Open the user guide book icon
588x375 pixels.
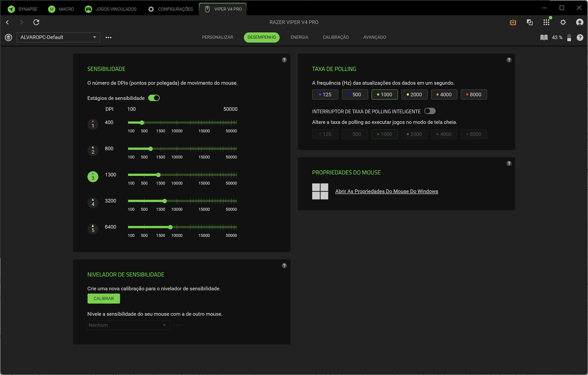(x=544, y=37)
